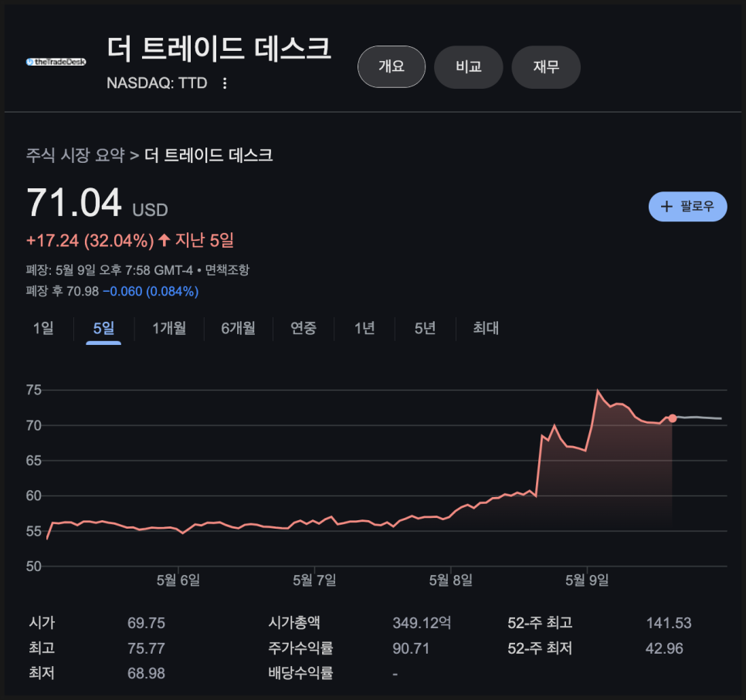Click the 최저 value 68.98
The image size is (746, 700).
146,673
